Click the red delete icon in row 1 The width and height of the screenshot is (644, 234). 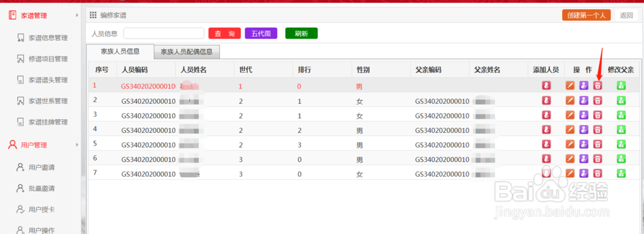click(x=598, y=86)
